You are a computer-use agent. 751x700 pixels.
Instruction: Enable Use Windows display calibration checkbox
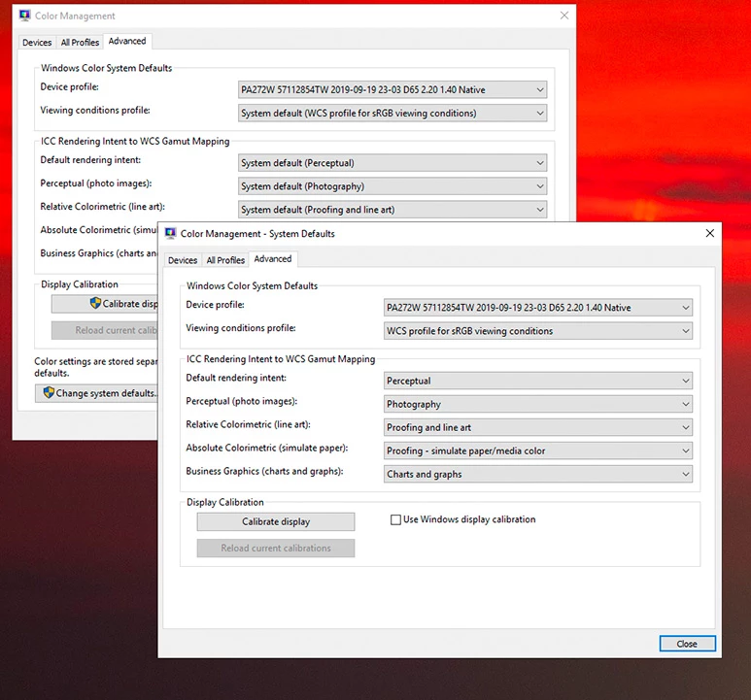[x=395, y=519]
